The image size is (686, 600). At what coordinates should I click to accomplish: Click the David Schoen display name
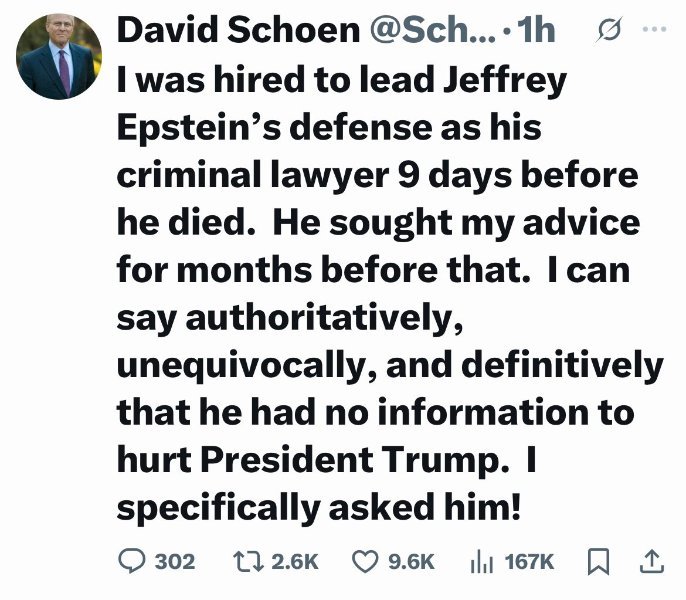pyautogui.click(x=237, y=30)
